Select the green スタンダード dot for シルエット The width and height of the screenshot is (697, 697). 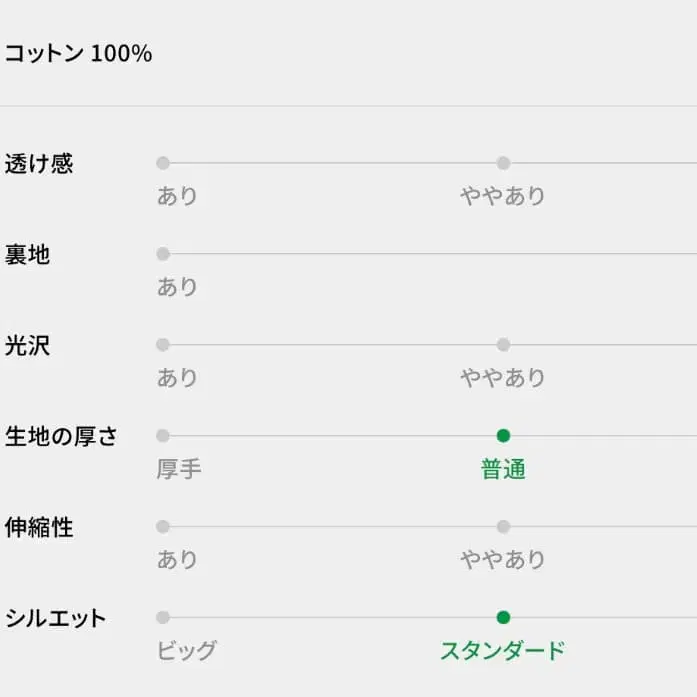pyautogui.click(x=503, y=618)
